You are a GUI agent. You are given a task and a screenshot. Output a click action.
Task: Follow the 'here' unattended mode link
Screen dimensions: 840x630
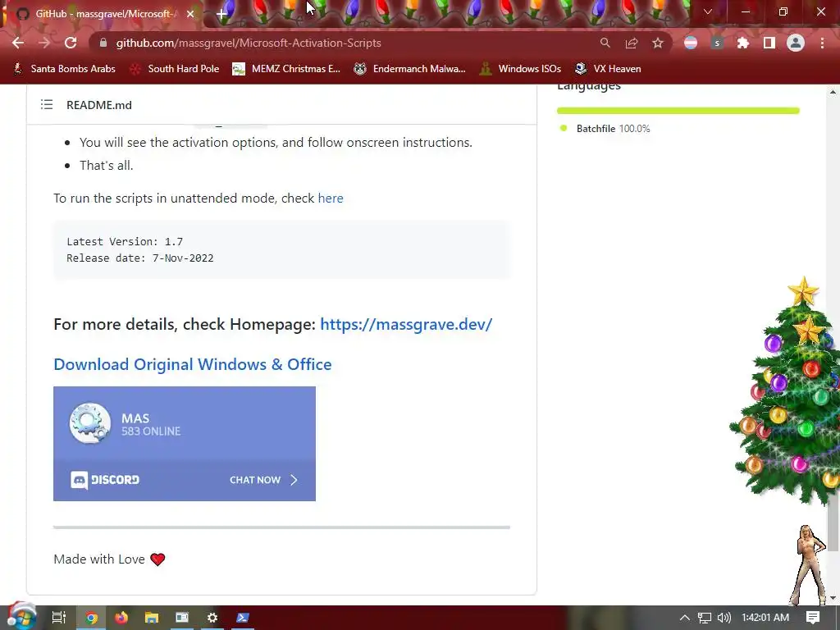point(331,199)
